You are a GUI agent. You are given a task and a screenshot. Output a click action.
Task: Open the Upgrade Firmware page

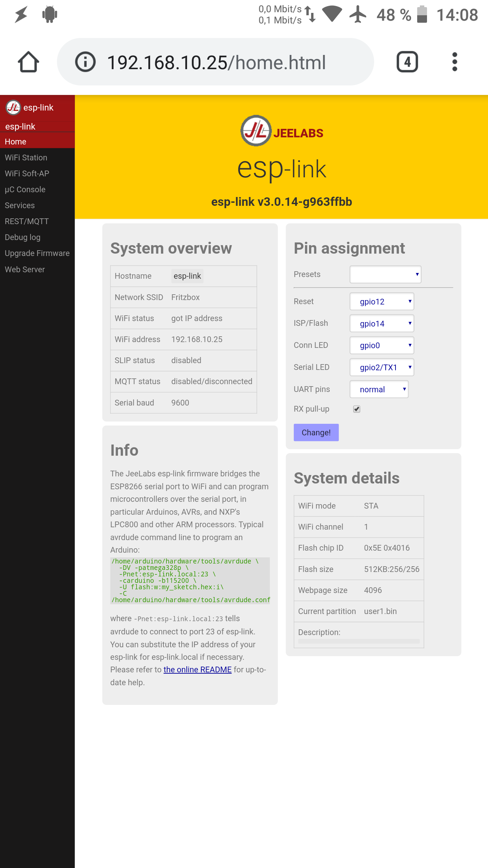[37, 253]
